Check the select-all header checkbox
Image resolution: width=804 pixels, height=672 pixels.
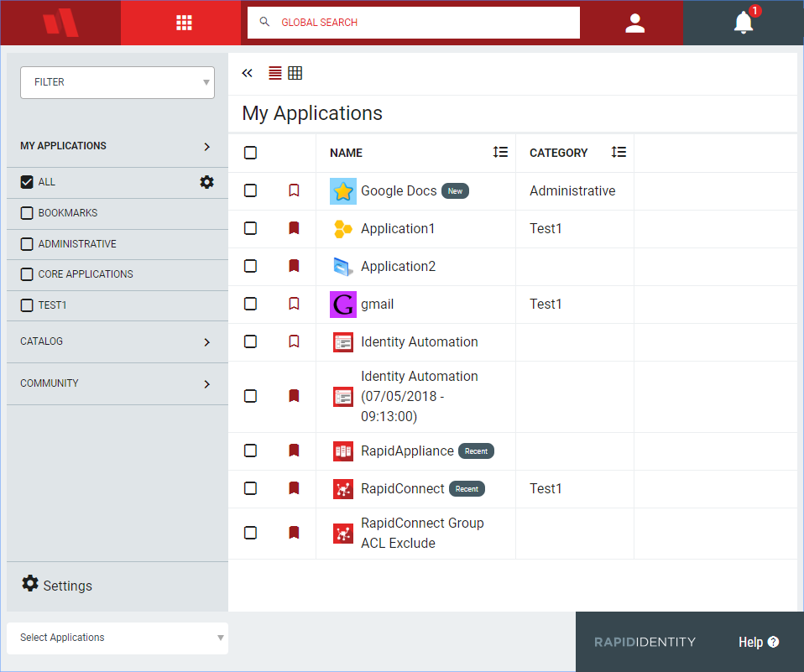coord(250,153)
